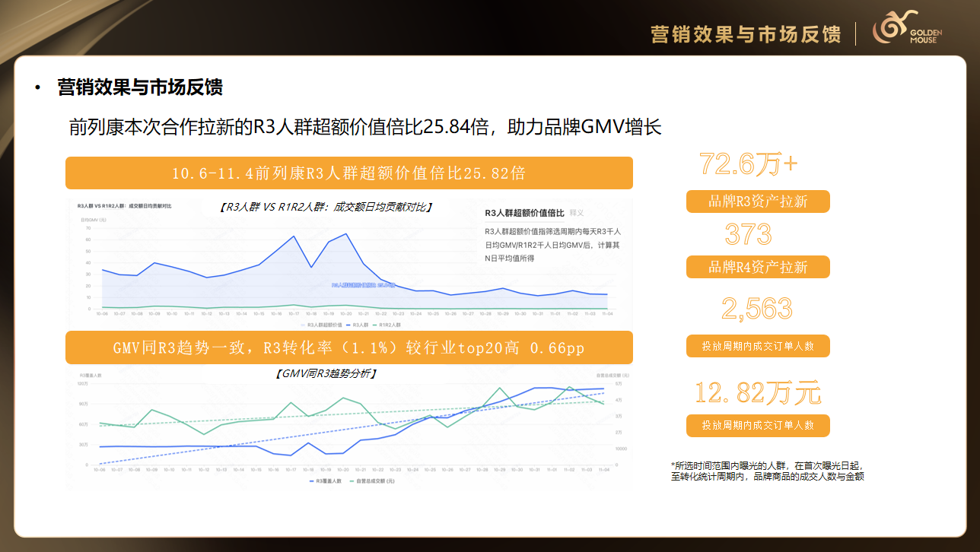Click the 2,563 figure
This screenshot has height=552, width=980.
coord(757,309)
